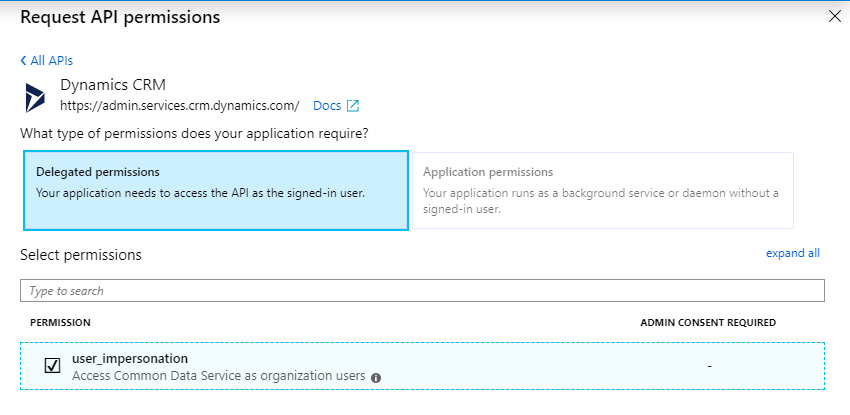Click 'Access Common Data Service as organization users' description

(218, 375)
